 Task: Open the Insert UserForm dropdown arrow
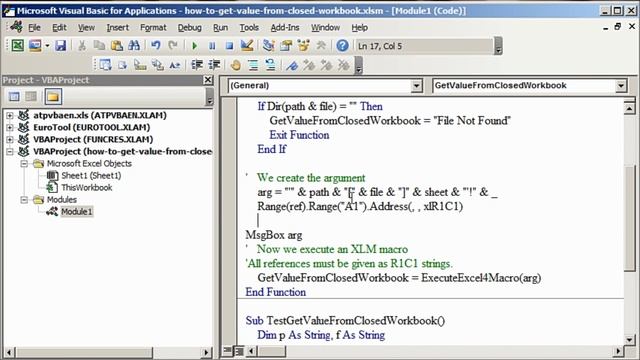pyautogui.click(x=47, y=45)
